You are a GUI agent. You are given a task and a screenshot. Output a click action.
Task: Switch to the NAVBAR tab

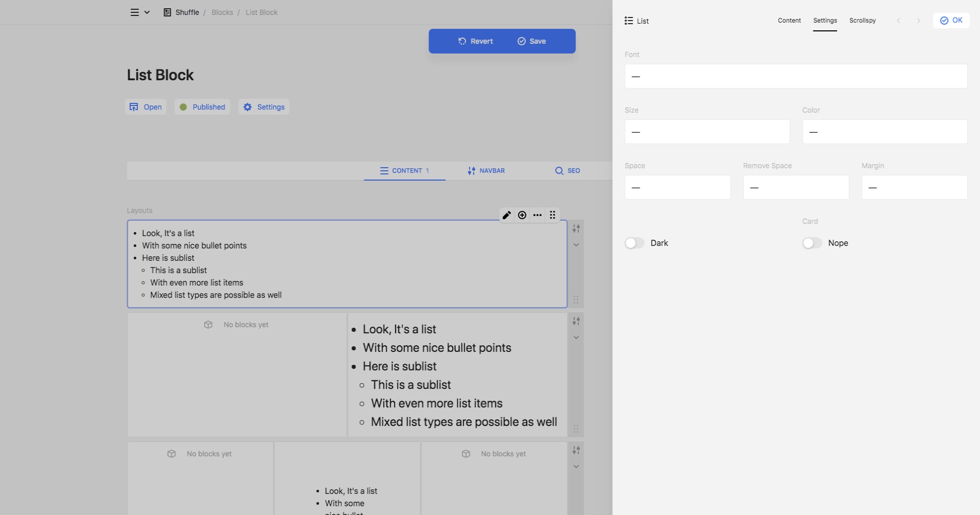pyautogui.click(x=486, y=171)
